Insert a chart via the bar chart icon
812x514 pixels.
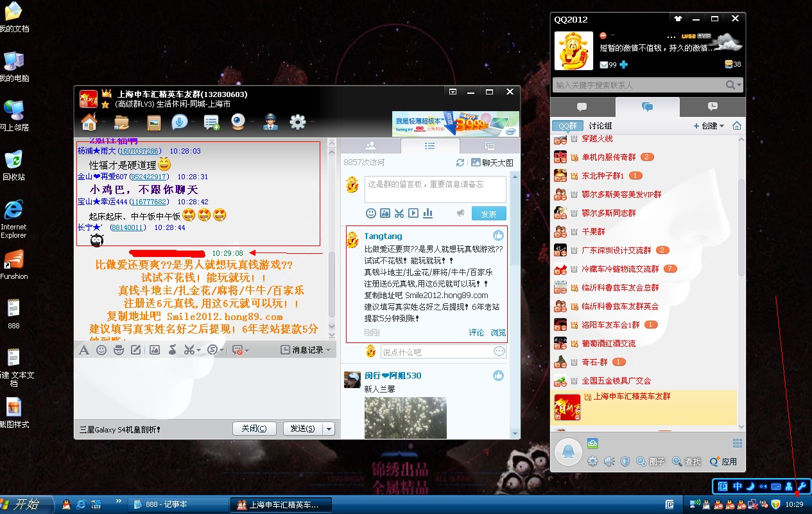pos(428,213)
